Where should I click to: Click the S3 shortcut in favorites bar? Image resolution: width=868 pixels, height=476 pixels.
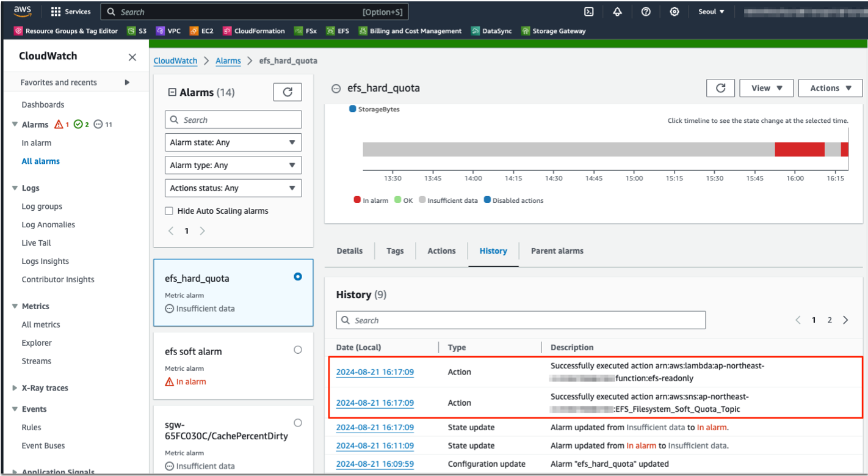[x=137, y=31]
